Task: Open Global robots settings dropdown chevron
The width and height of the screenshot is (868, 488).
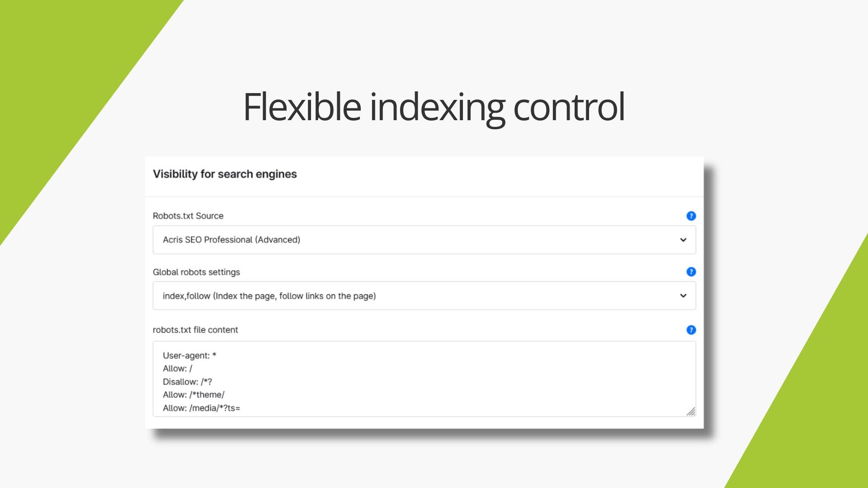Action: coord(683,296)
